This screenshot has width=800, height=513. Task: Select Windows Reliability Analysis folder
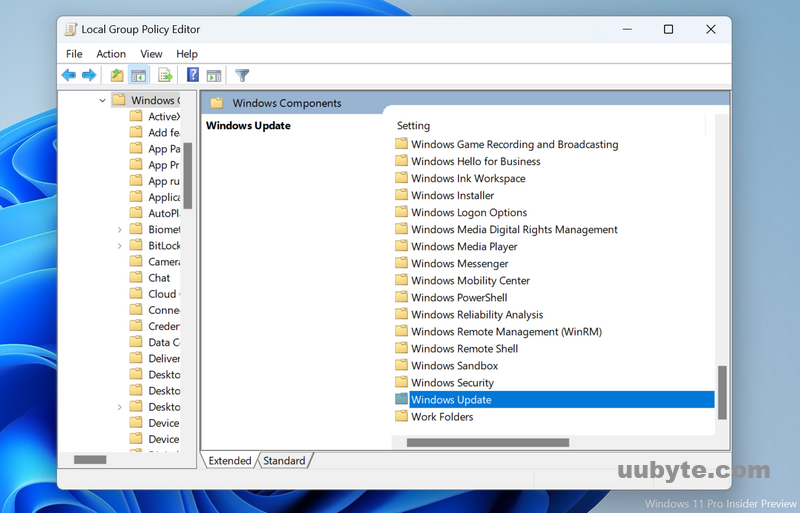pos(477,314)
